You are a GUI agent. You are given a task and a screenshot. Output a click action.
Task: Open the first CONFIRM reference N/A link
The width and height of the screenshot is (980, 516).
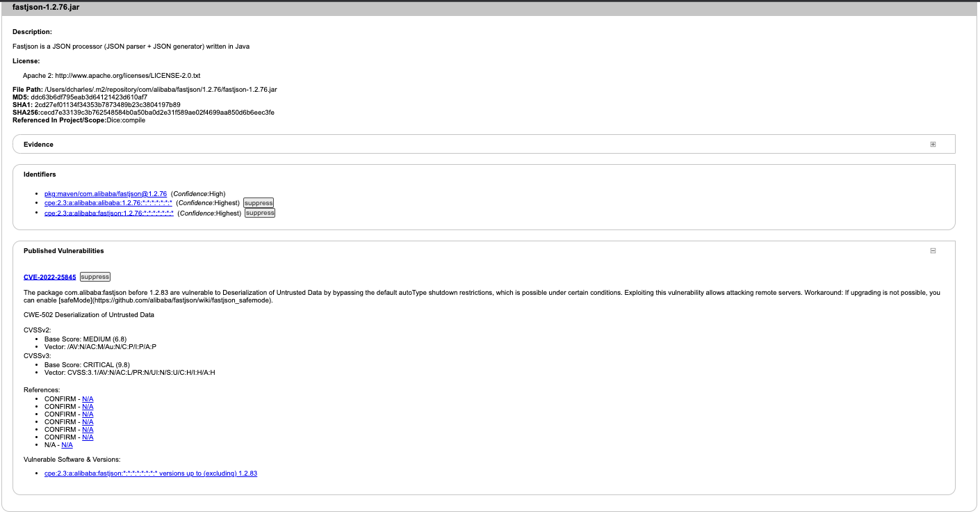[88, 399]
